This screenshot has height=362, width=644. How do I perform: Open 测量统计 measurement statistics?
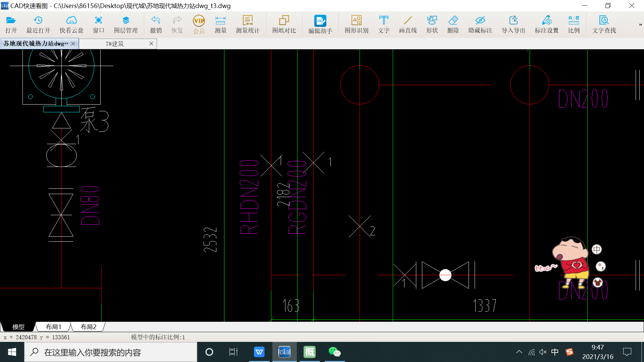(248, 25)
